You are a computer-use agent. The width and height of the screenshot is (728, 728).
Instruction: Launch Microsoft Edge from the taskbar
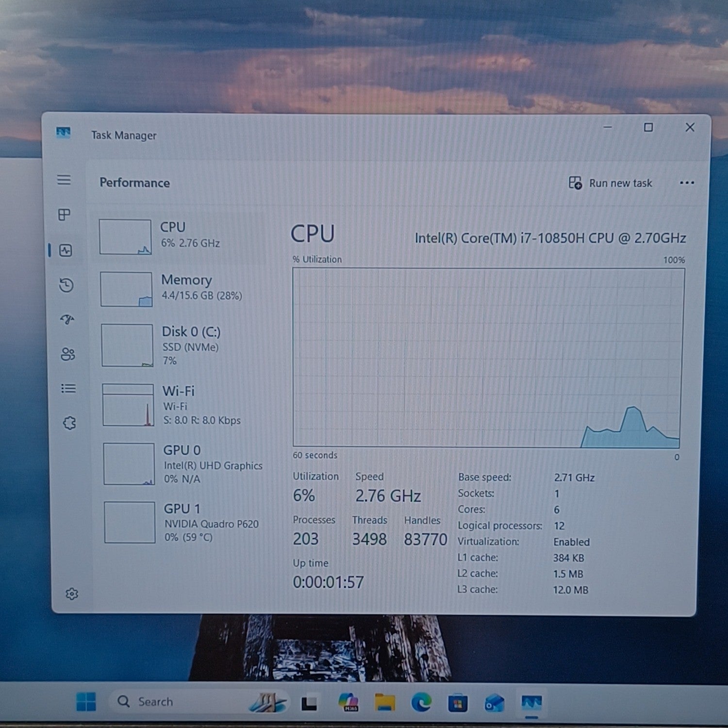(421, 702)
